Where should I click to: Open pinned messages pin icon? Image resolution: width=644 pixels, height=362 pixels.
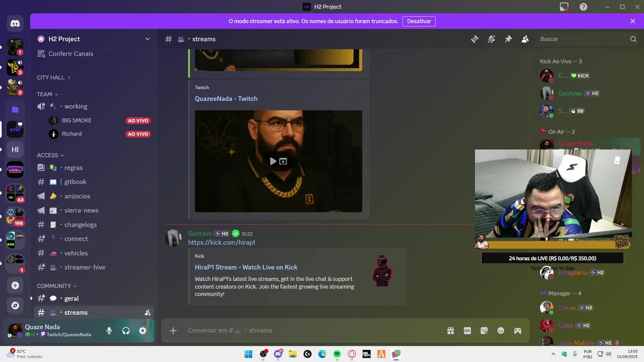click(x=508, y=39)
